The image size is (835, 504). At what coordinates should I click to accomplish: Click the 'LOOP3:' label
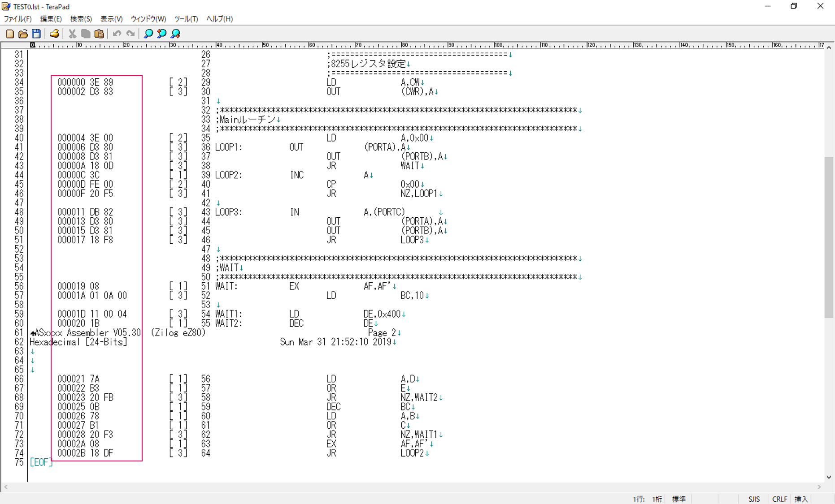click(229, 212)
